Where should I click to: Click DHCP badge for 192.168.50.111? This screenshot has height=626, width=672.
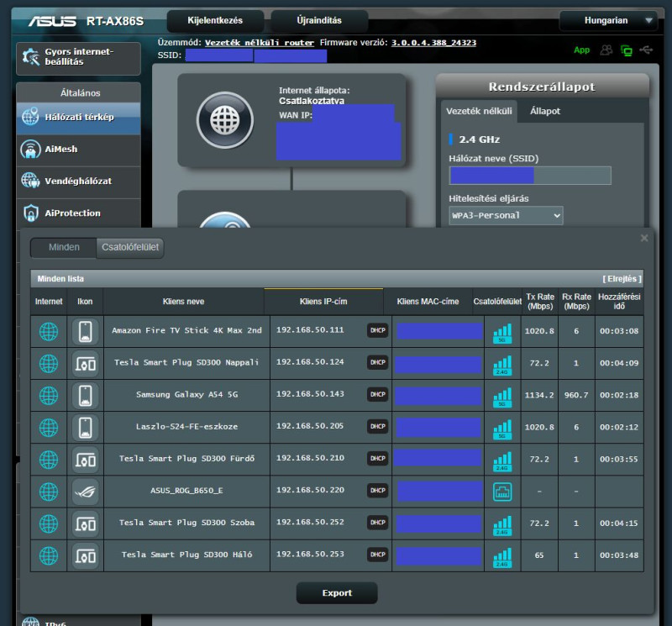377,330
